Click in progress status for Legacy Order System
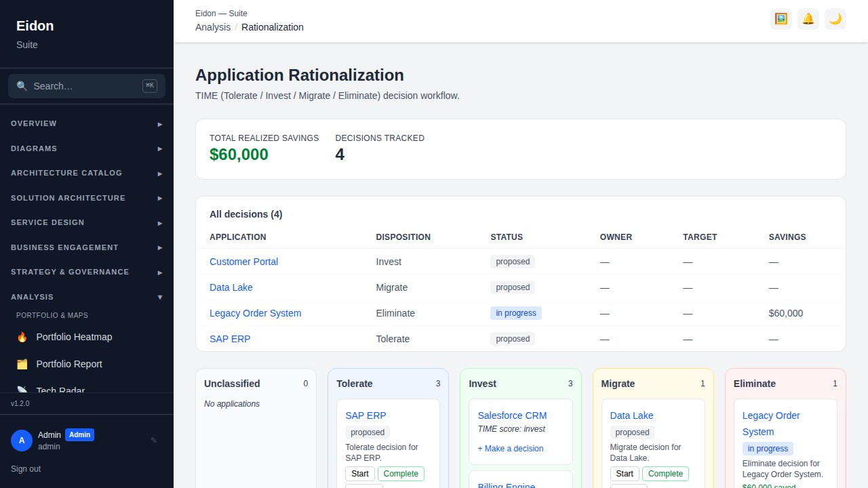This screenshot has height=488, width=868. 516,313
